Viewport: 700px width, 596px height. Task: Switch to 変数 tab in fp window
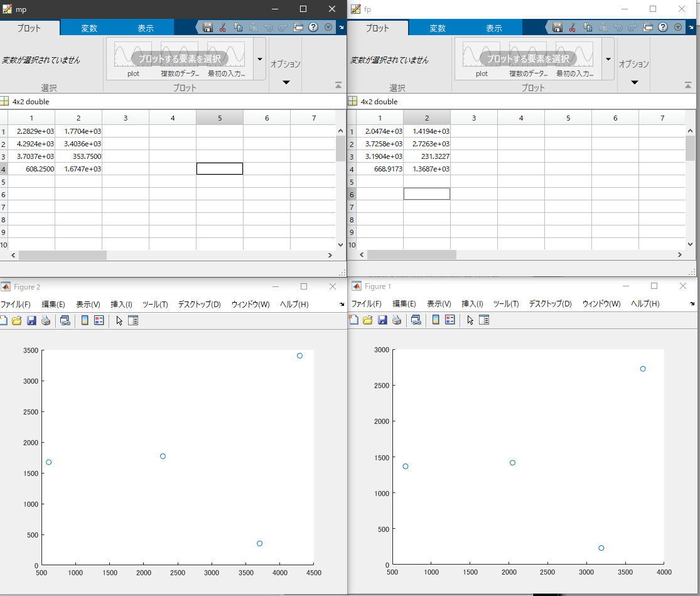pos(438,28)
